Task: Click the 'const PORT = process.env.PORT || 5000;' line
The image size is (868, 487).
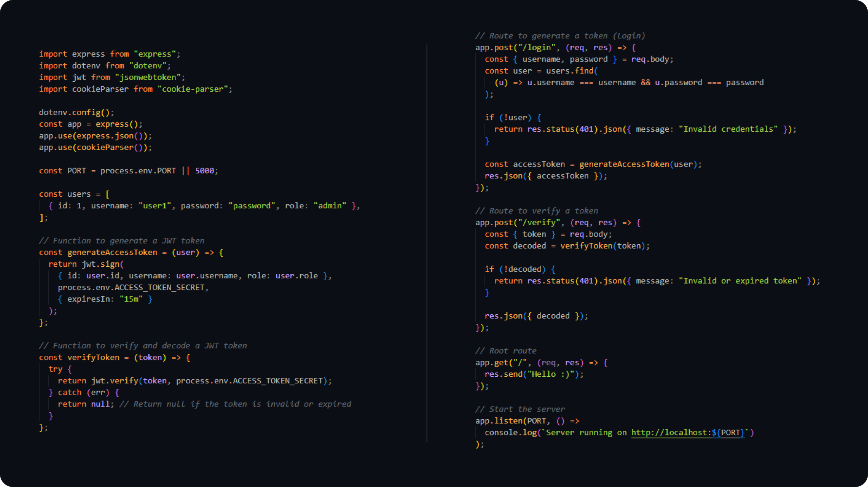Action: coord(129,170)
